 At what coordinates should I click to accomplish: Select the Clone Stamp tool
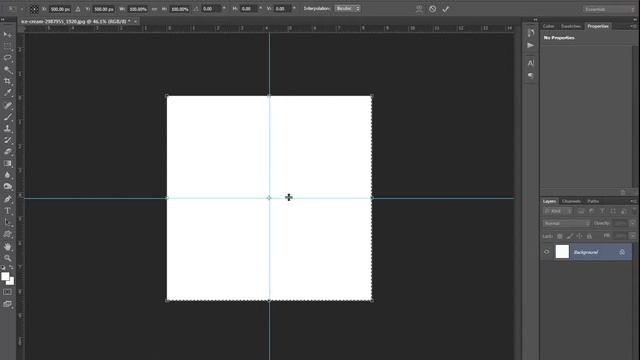tap(7, 128)
